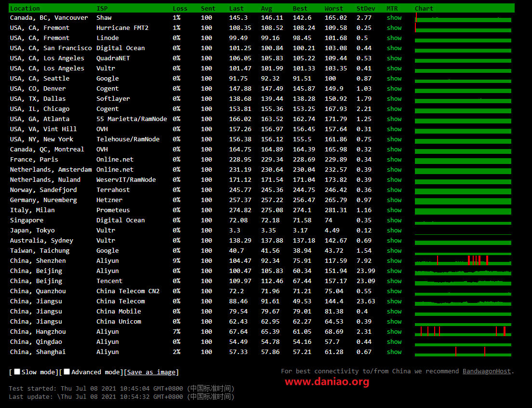532x408 pixels.
Task: Click the 9% loss value for Shenzhen
Action: click(x=176, y=261)
